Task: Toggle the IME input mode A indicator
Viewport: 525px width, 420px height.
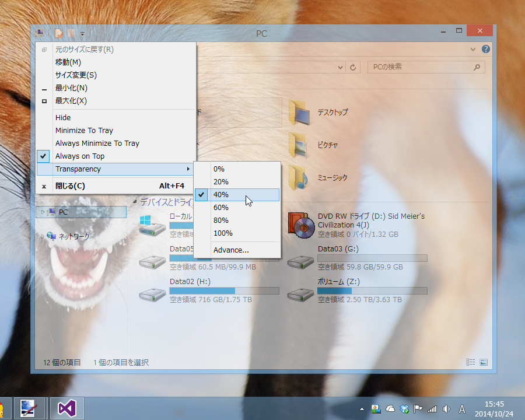Action: [462, 409]
